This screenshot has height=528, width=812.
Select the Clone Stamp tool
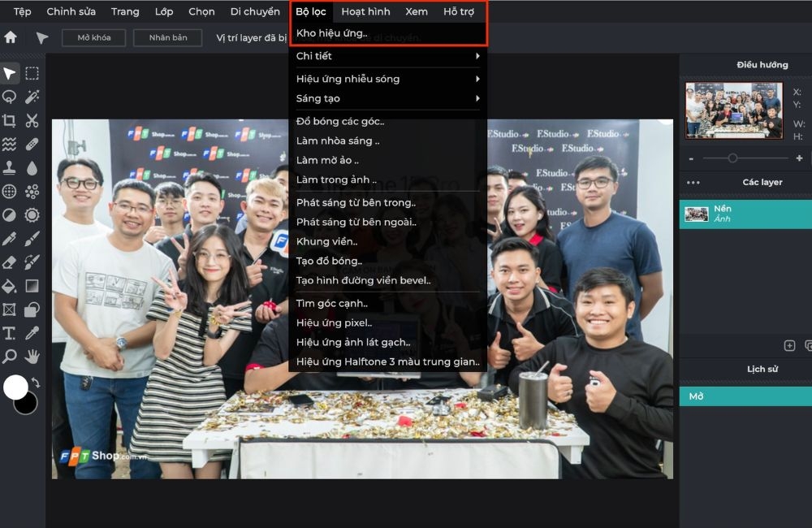(11, 169)
